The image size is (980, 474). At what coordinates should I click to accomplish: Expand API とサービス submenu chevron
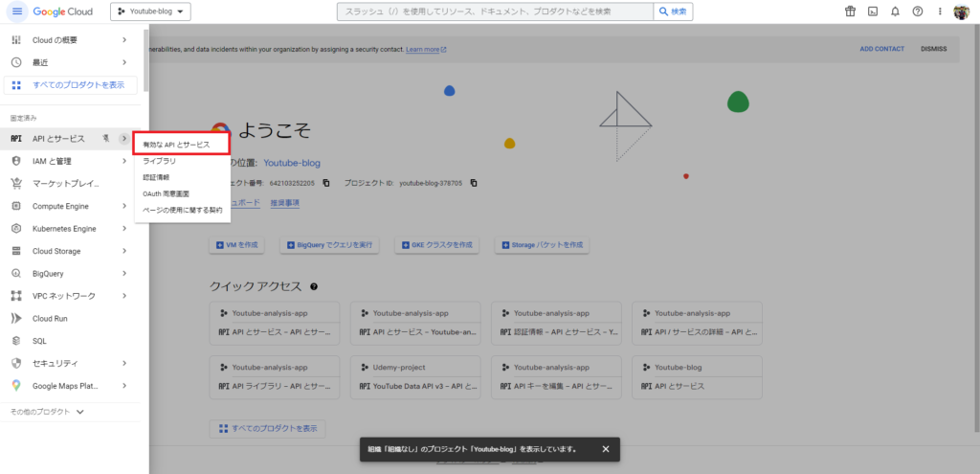124,138
